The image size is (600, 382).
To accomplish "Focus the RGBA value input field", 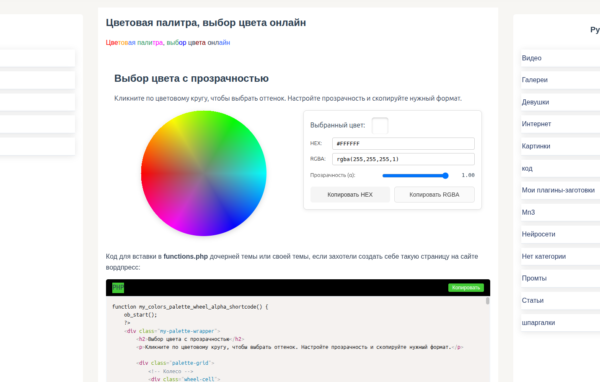I will coord(403,159).
